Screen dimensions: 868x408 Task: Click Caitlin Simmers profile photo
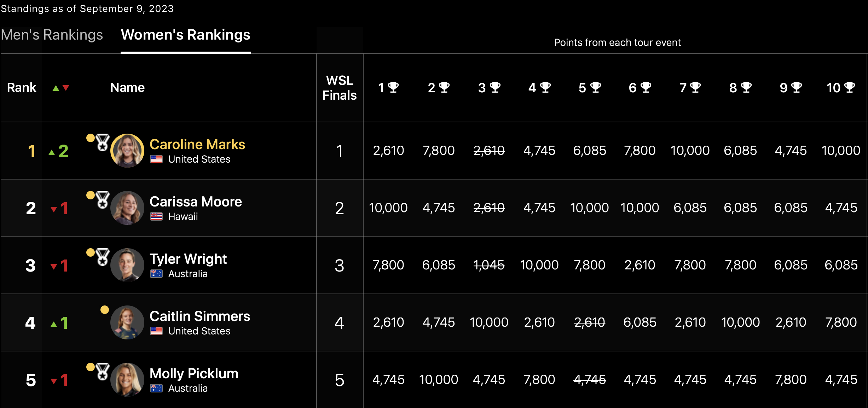(x=127, y=322)
